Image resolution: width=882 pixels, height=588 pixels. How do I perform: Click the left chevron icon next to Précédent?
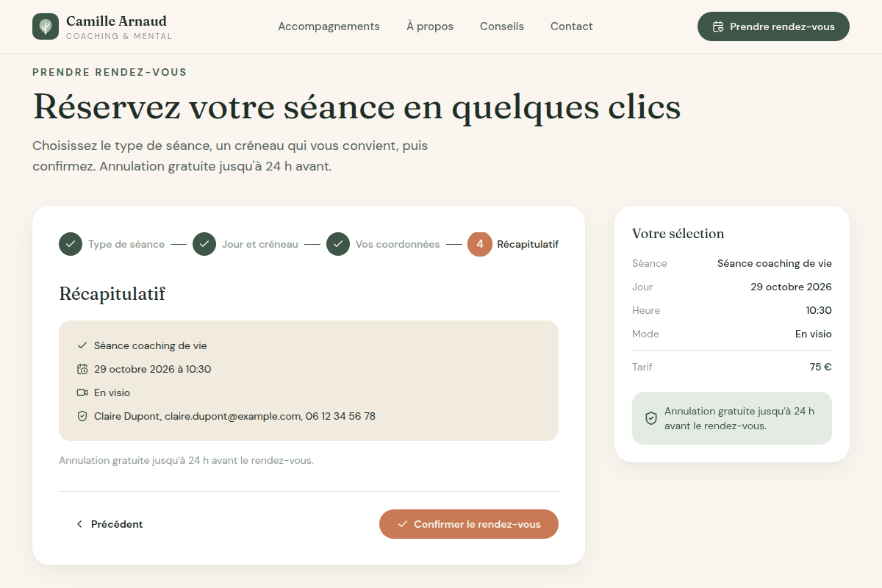coord(79,524)
